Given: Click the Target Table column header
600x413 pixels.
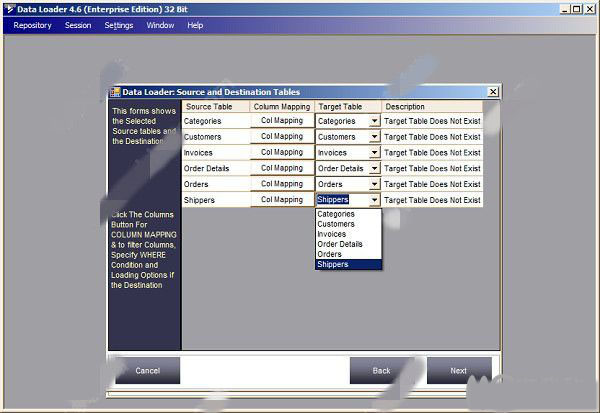Looking at the screenshot, I should click(348, 106).
